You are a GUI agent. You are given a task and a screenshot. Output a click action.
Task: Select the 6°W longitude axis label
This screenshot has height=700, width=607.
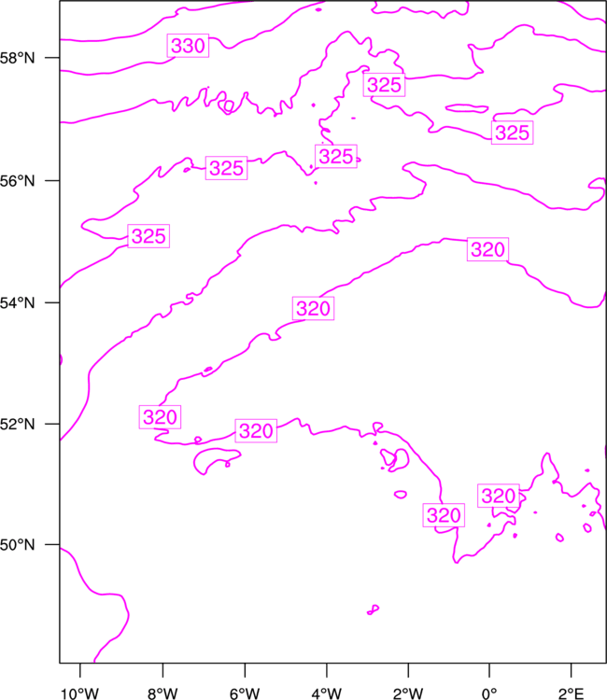tap(245, 693)
